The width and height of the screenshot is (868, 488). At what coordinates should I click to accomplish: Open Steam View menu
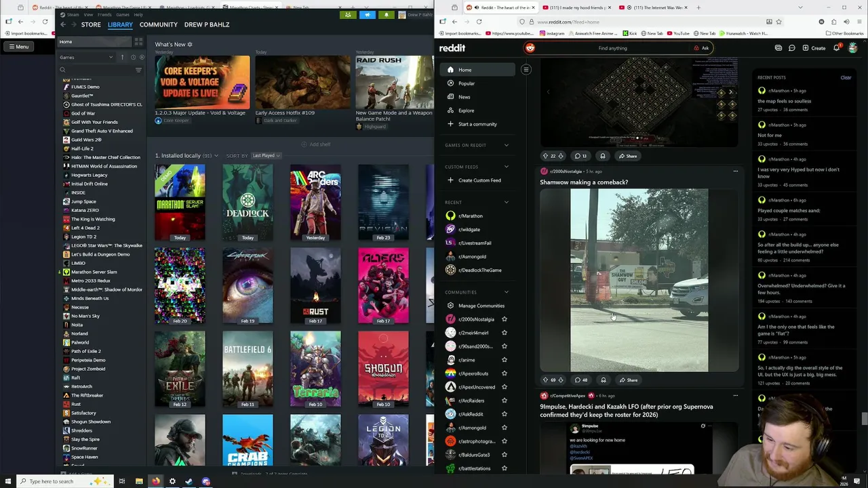(x=88, y=14)
